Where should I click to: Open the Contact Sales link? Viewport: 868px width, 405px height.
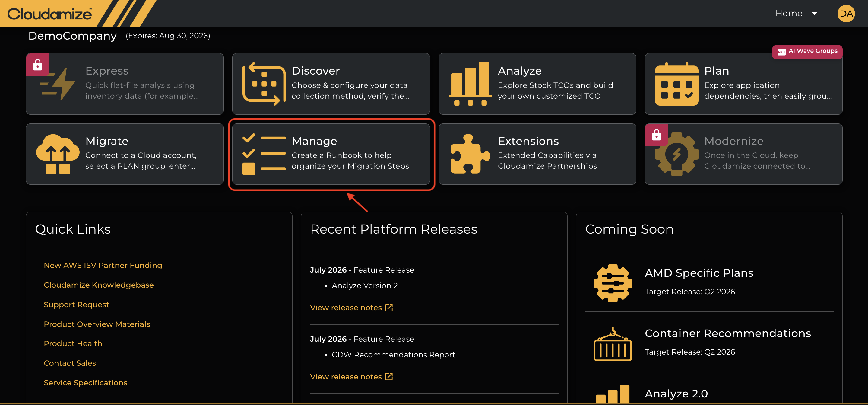tap(70, 363)
